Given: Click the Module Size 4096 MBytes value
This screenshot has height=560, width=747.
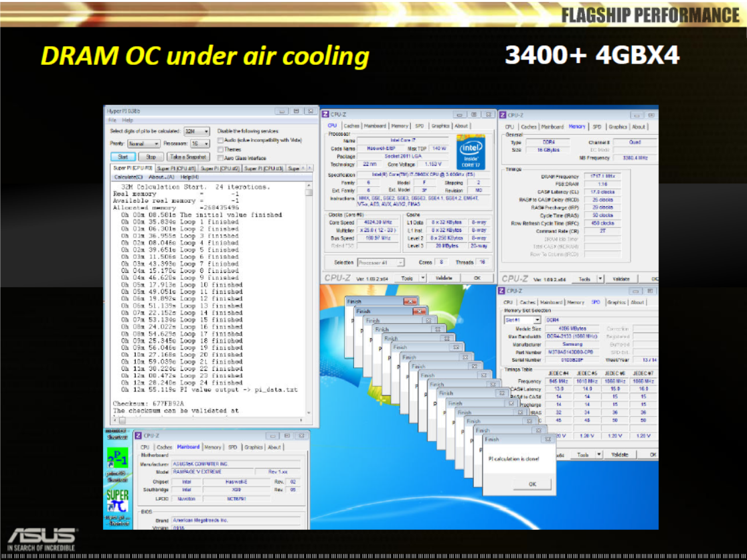Looking at the screenshot, I should click(x=573, y=329).
